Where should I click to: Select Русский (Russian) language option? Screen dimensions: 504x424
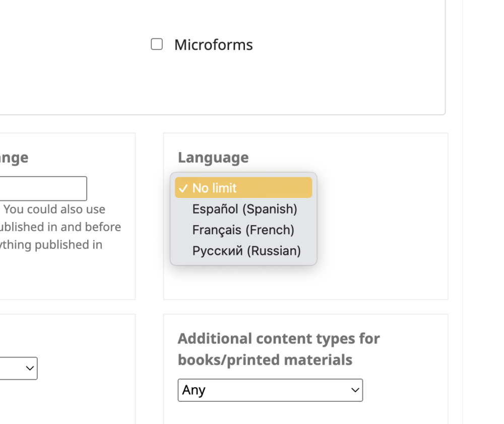coord(246,251)
